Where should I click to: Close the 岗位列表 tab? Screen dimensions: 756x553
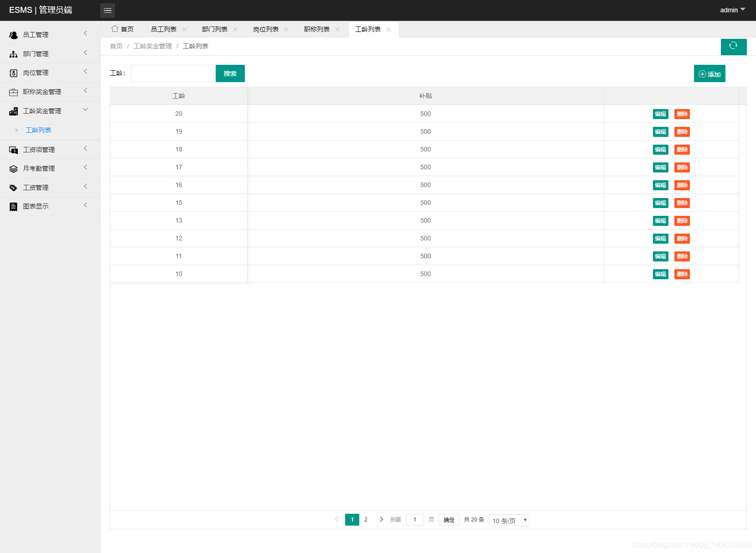(x=286, y=29)
